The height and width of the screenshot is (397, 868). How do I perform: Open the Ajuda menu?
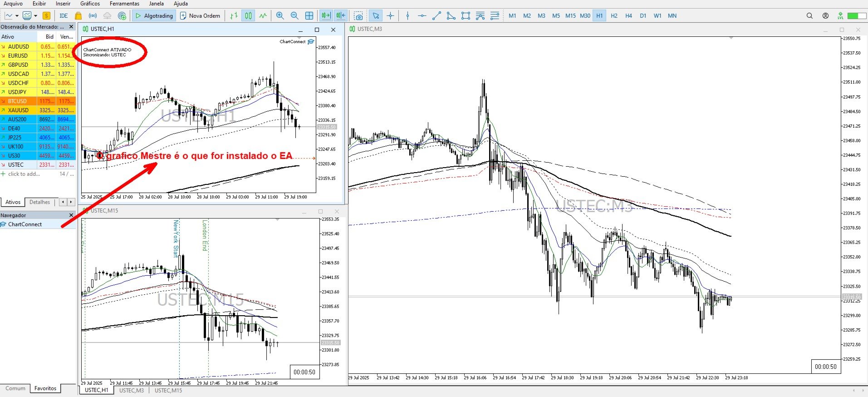pyautogui.click(x=181, y=4)
